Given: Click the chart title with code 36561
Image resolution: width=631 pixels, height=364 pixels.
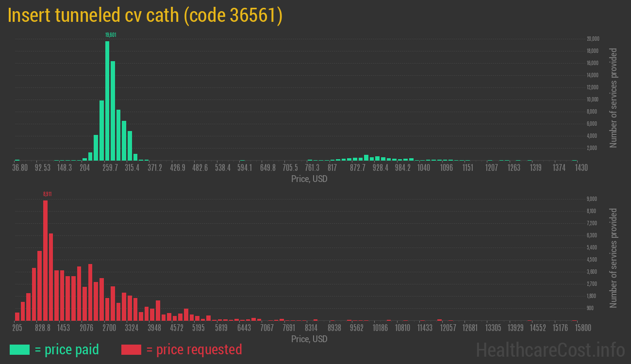Looking at the screenshot, I should (x=145, y=16).
